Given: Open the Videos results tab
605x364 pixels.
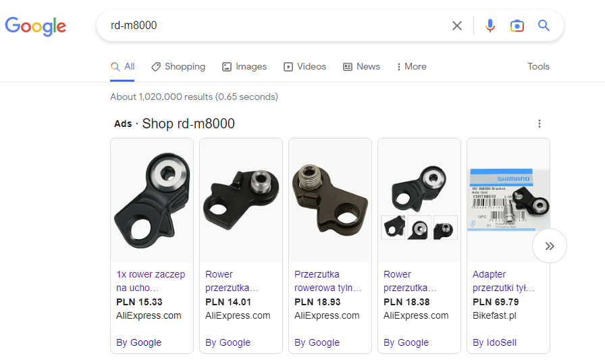Looking at the screenshot, I should point(305,67).
